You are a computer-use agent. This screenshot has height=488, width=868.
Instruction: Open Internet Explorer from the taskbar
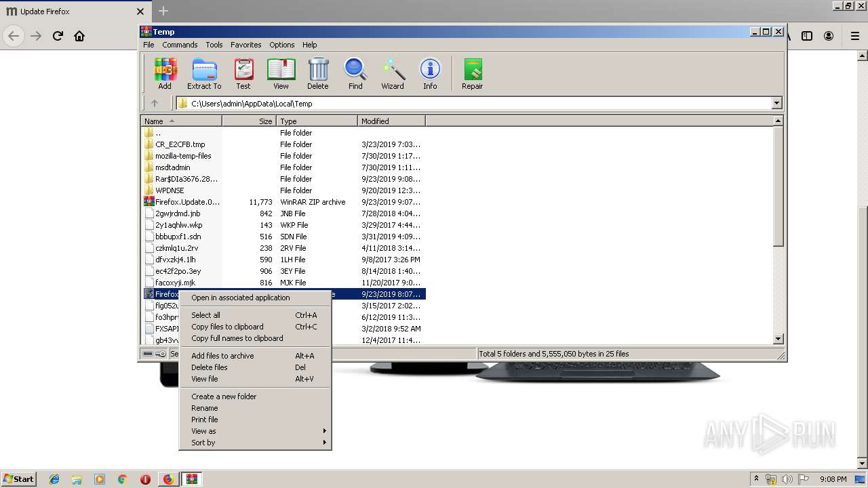click(x=54, y=479)
